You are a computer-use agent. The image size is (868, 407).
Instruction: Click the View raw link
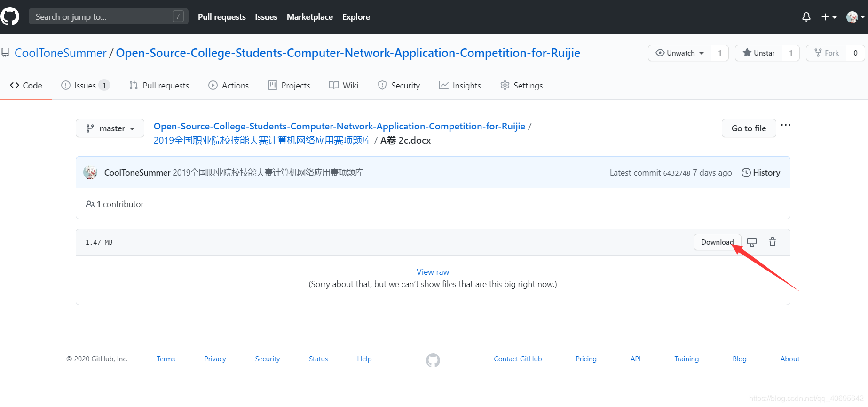click(x=433, y=272)
